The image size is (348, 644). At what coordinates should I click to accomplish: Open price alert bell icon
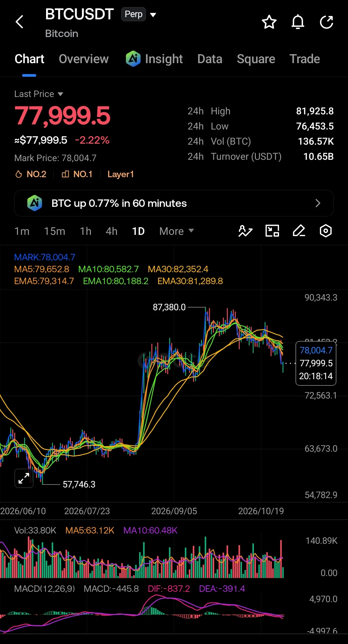(298, 22)
